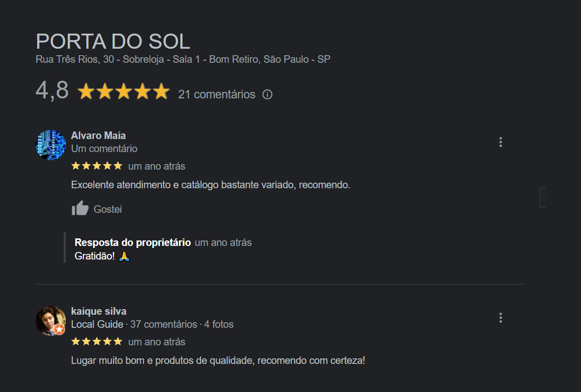Screen dimensions: 581x392
Task: Click the Local Guide 37 comentários details line
Action: point(152,324)
